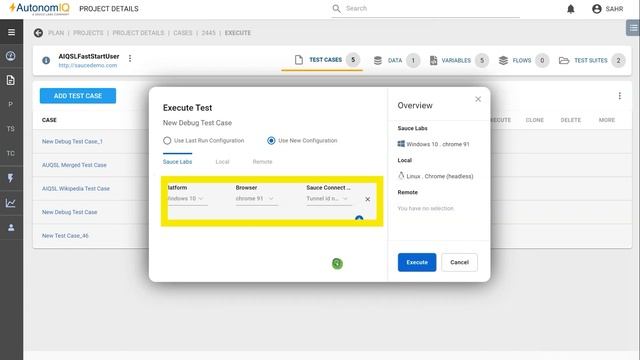Click the MORE column header
The width and height of the screenshot is (640, 360).
tap(607, 120)
